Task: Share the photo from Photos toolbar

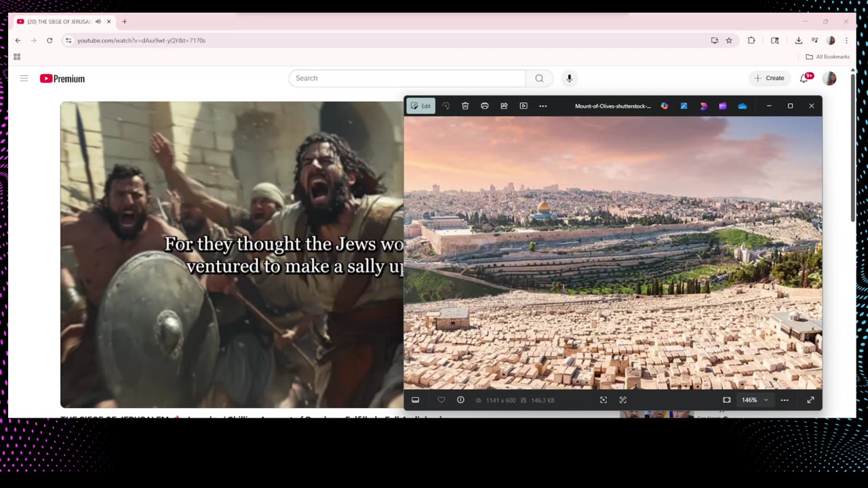Action: click(504, 106)
